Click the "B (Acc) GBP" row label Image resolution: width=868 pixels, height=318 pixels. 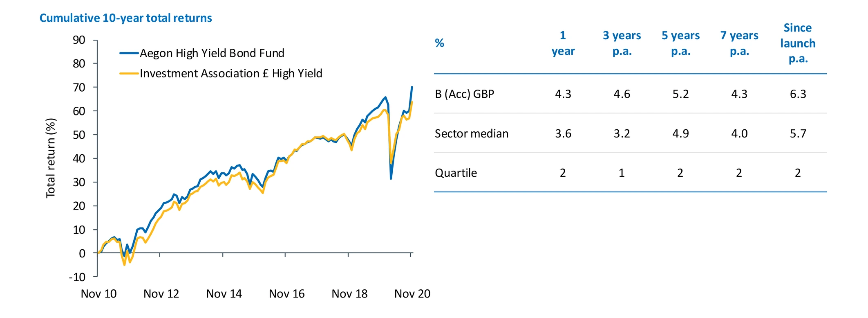464,94
